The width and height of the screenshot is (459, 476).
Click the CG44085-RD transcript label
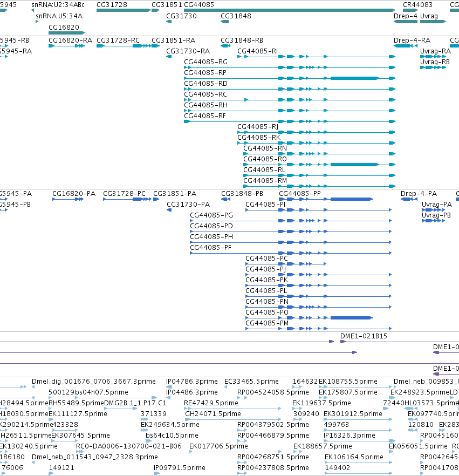(205, 84)
